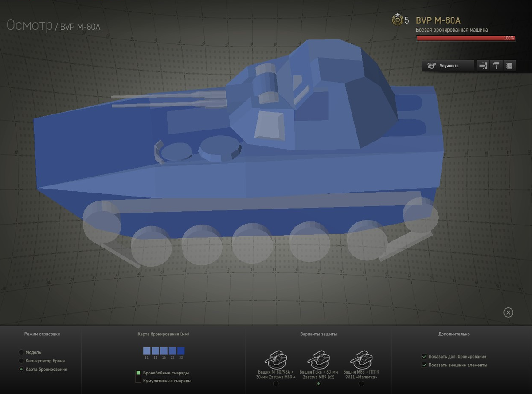Select the radio button under Башня M-80/98A
The image size is (532, 394).
pyautogui.click(x=276, y=384)
